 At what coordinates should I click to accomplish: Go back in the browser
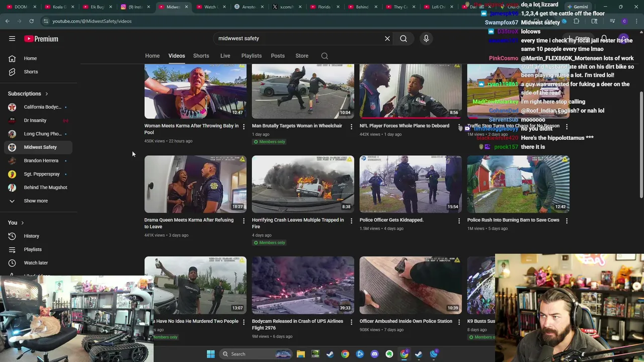(x=8, y=21)
